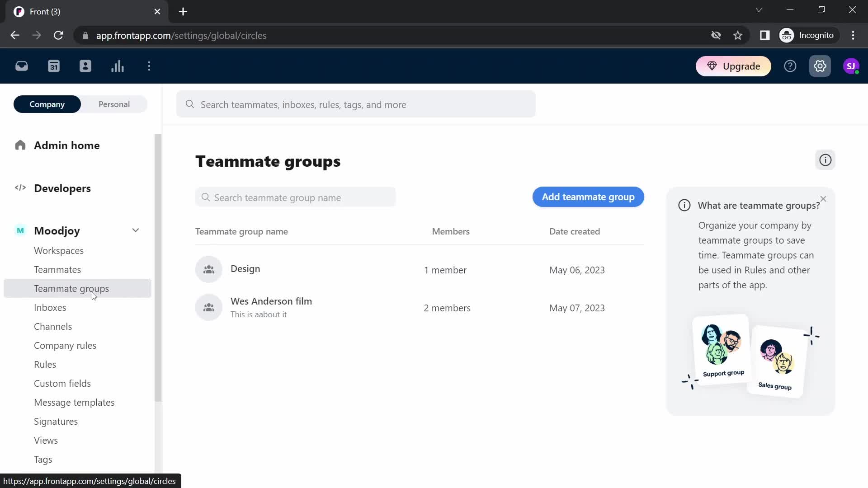Open the more options dots in Front navigation
This screenshot has width=868, height=488.
pyautogui.click(x=149, y=66)
